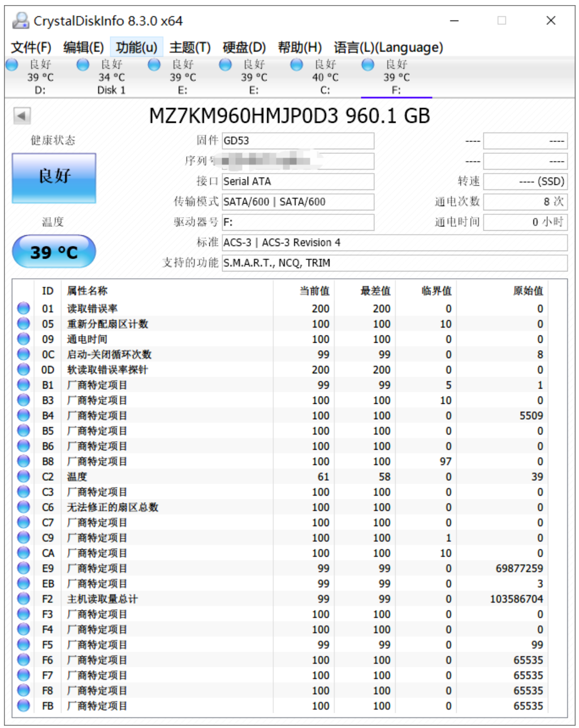The image size is (579, 728).
Task: Select the raw value 5509 in row B4
Action: 531,415
